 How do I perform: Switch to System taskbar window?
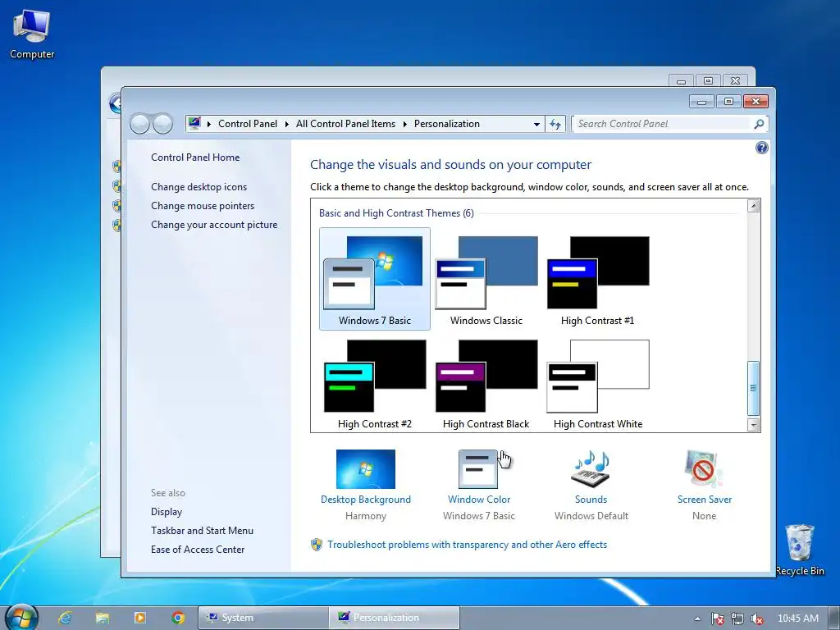263,618
